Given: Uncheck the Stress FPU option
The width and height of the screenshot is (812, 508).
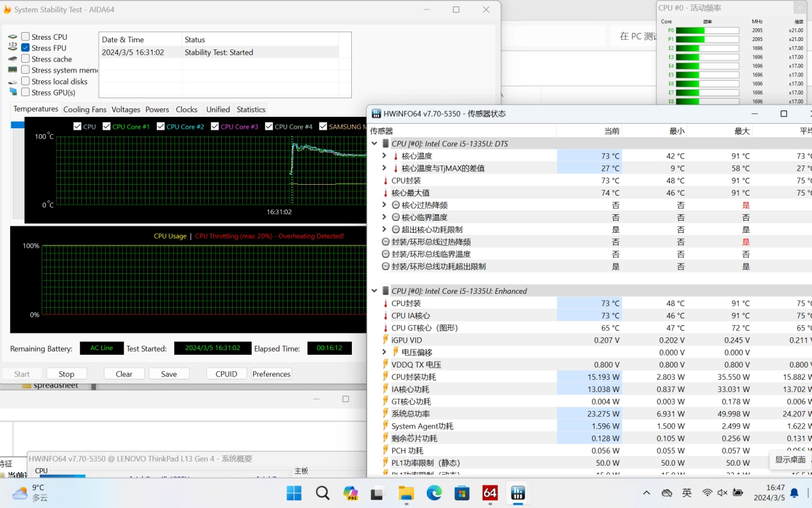Looking at the screenshot, I should click(26, 47).
